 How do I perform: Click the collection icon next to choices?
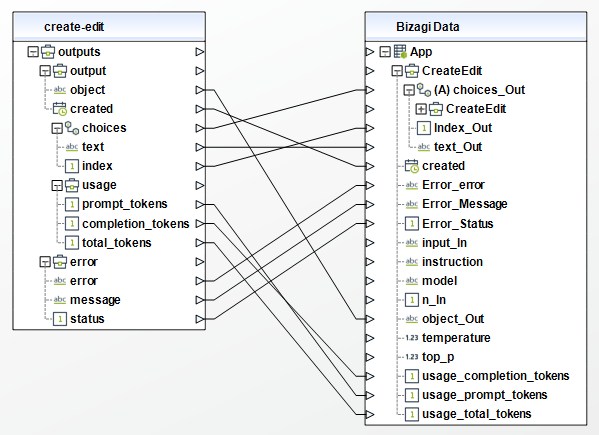(72, 128)
